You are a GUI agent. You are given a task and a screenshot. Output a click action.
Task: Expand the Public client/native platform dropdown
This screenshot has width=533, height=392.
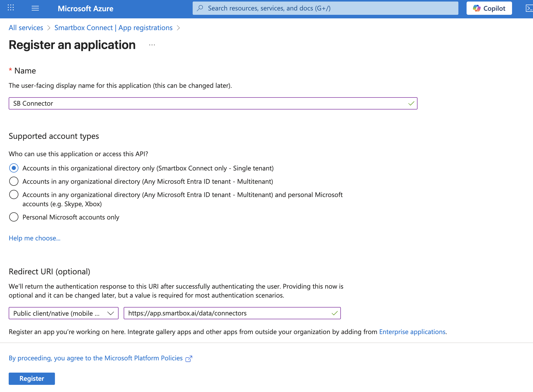tap(64, 313)
